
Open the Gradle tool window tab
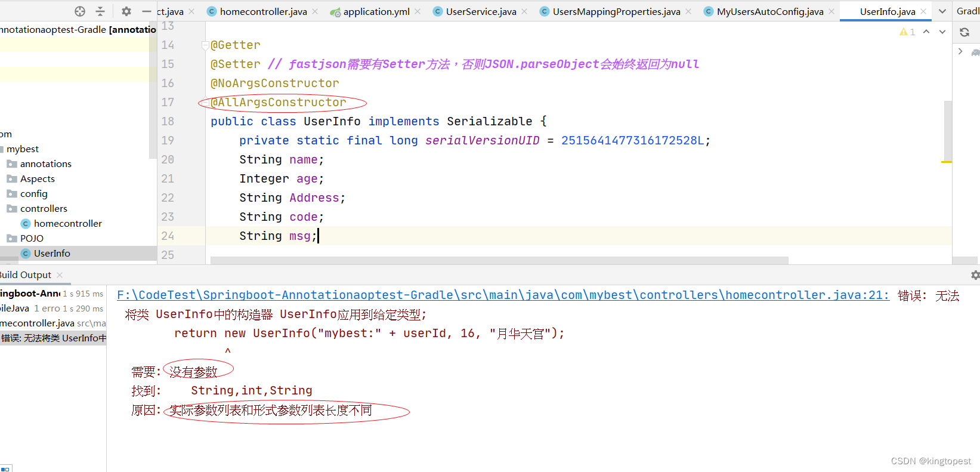coord(967,11)
